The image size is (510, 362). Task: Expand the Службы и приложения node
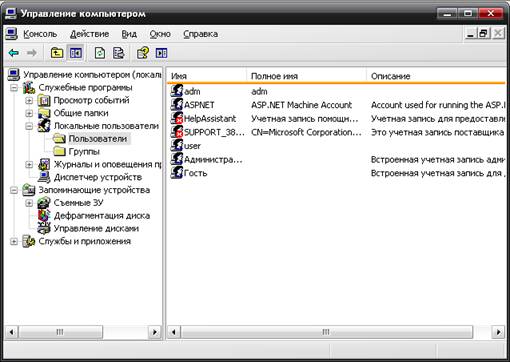[14, 241]
